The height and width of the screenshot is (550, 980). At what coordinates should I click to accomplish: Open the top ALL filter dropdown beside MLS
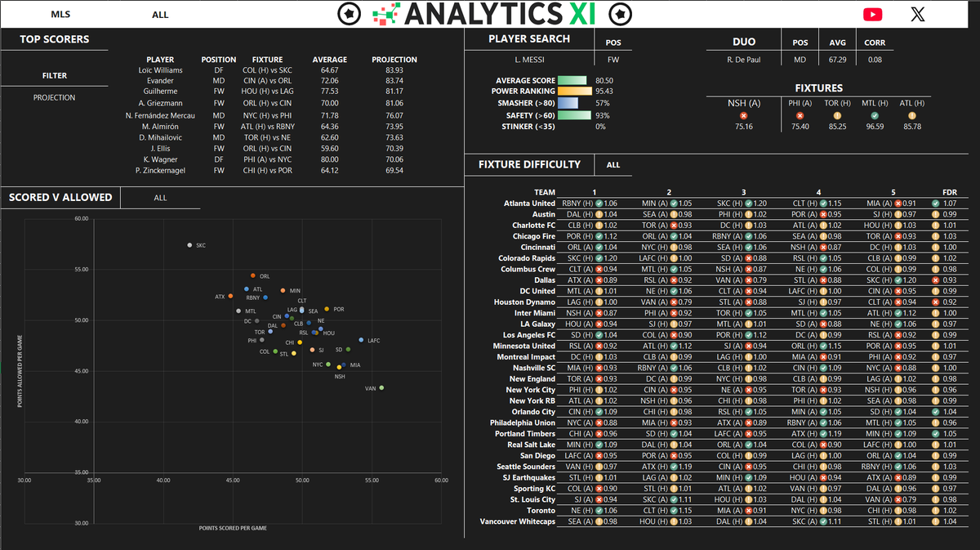pos(161,15)
